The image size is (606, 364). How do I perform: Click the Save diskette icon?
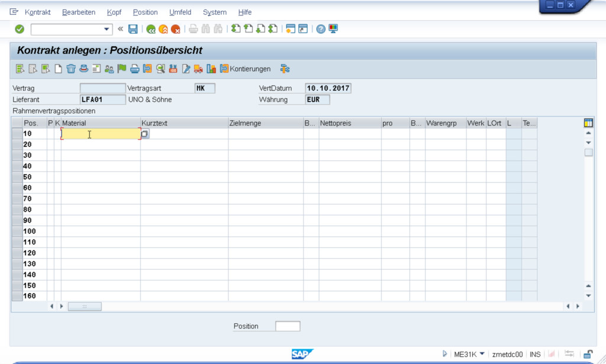tap(133, 29)
